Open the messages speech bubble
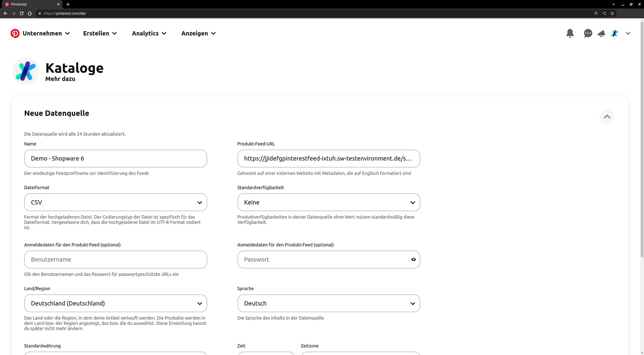Screen dimensions: 644x355 coord(588,33)
